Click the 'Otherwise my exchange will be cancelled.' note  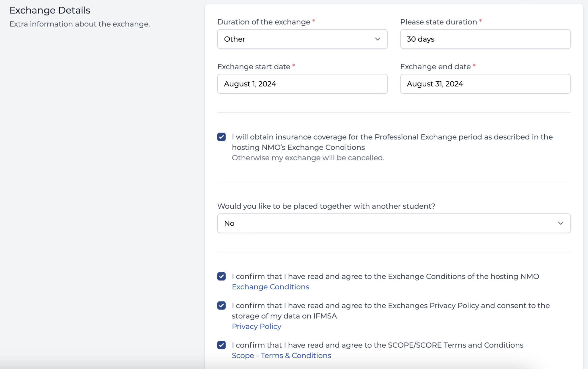point(308,158)
